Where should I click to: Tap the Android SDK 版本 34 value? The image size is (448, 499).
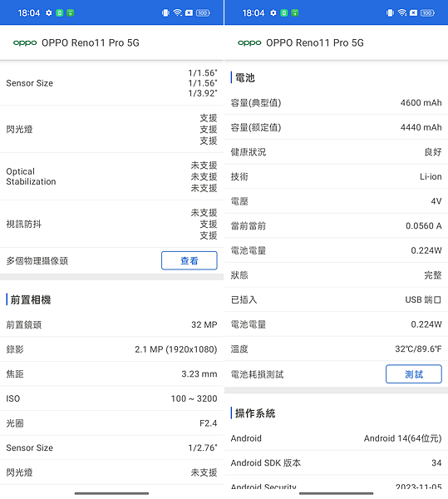point(436,462)
